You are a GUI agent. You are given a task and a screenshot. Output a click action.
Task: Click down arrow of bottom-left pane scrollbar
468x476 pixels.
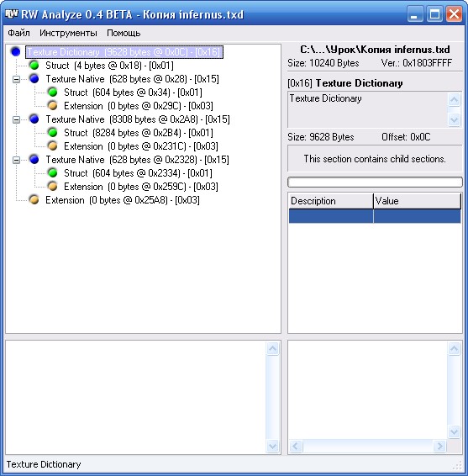pos(272,446)
